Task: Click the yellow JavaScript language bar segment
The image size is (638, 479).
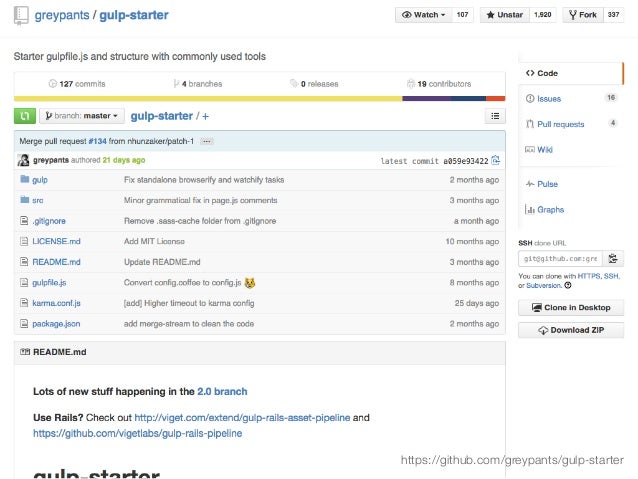Action: 208,98
